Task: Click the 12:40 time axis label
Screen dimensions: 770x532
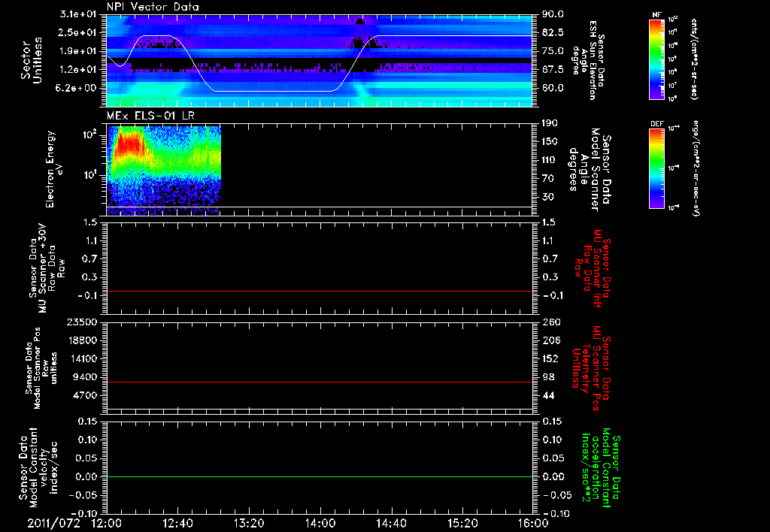Action: (x=177, y=523)
